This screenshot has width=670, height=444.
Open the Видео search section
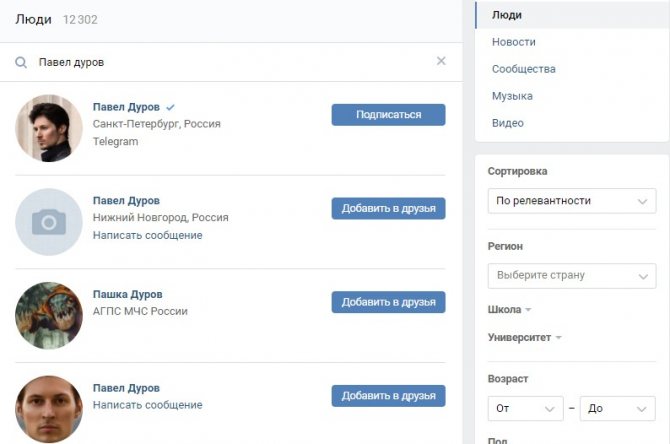pos(508,123)
